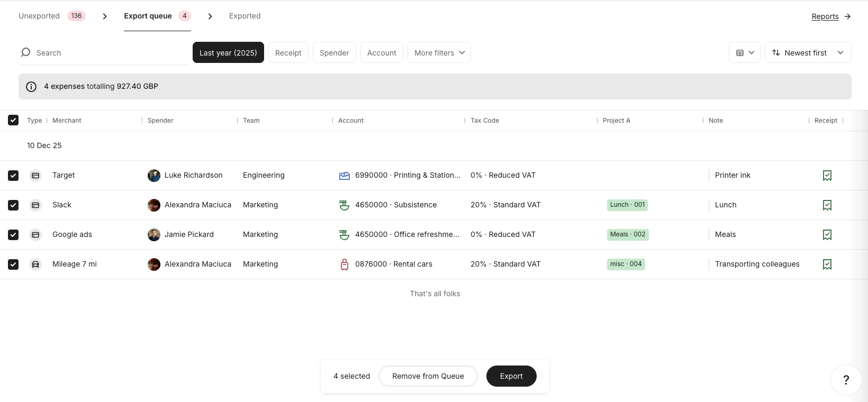Click Jamie Pickard's avatar
The height and width of the screenshot is (402, 868).
154,234
